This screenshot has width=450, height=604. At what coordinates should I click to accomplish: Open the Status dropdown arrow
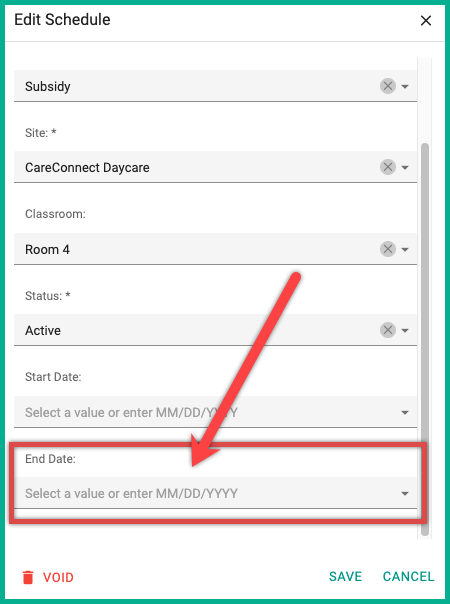(x=405, y=331)
